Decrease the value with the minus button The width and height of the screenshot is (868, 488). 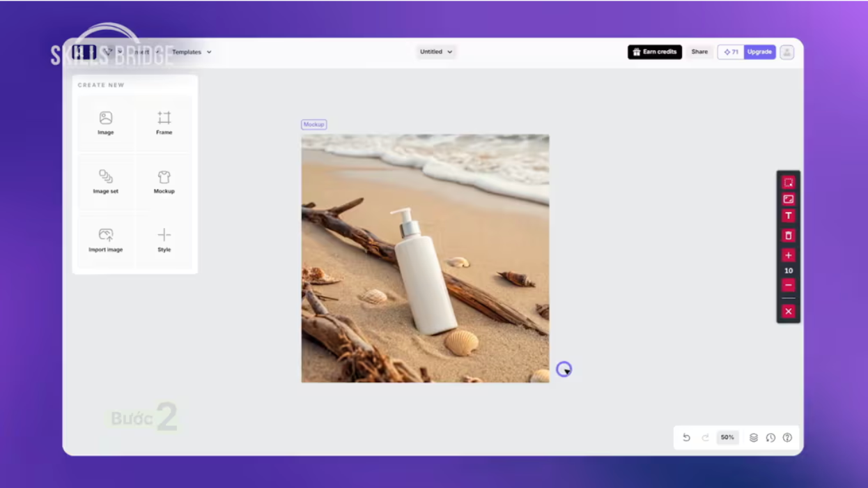point(789,285)
